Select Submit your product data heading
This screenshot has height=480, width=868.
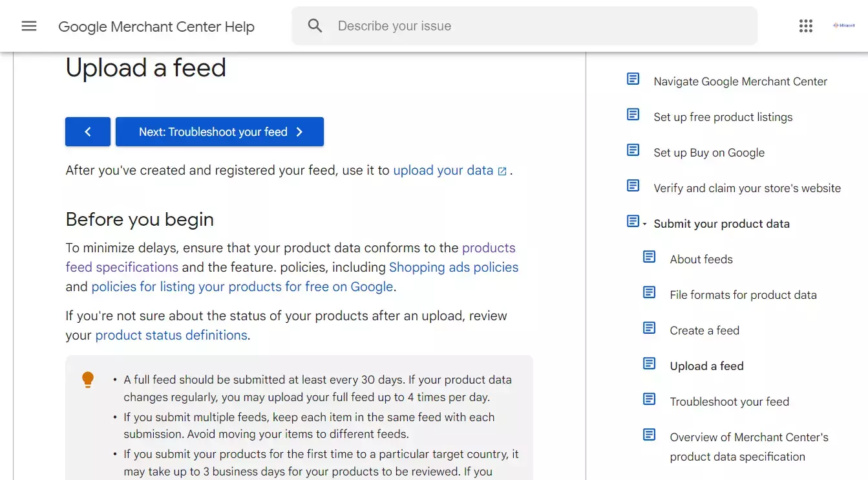point(722,224)
